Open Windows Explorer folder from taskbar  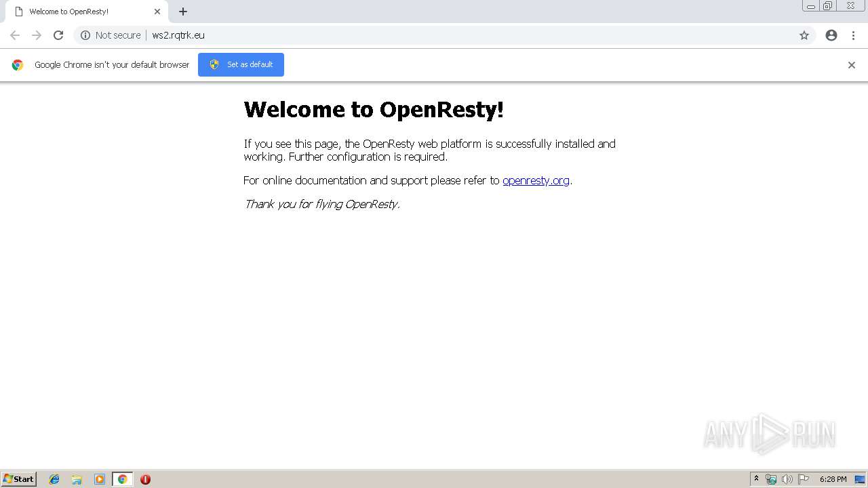tap(77, 479)
